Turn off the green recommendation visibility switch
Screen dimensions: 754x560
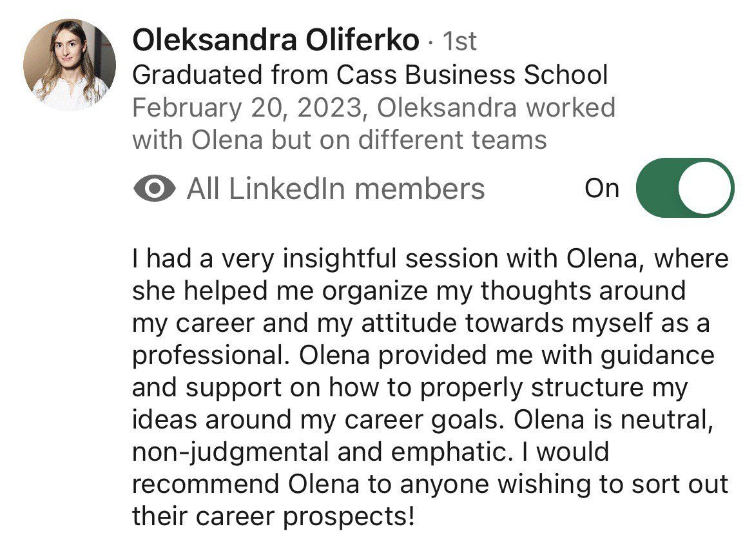coord(684,188)
